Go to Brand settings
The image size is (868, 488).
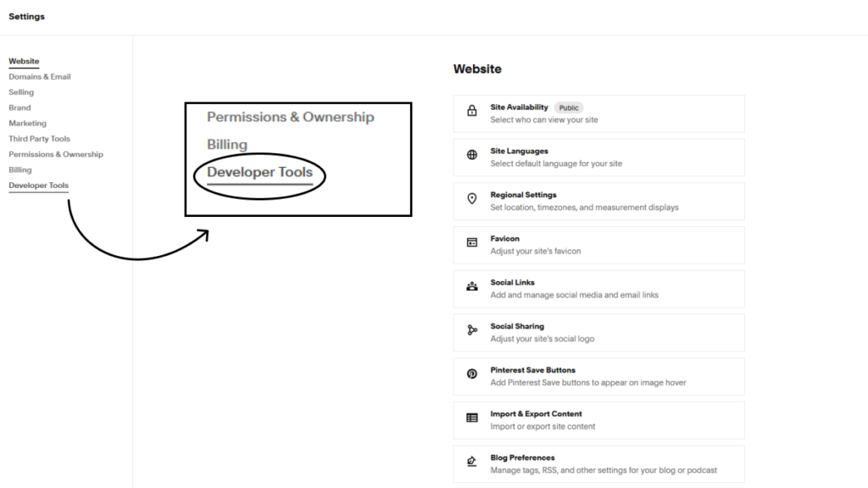point(20,108)
